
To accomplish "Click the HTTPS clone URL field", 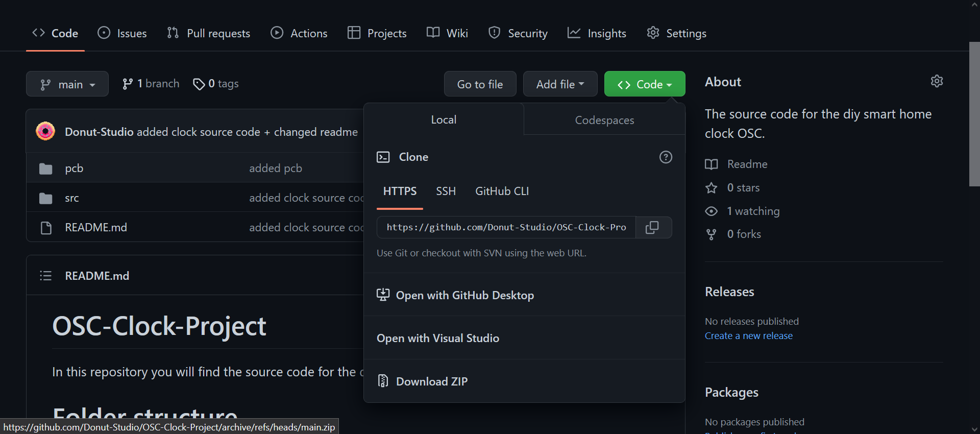I will pyautogui.click(x=506, y=227).
